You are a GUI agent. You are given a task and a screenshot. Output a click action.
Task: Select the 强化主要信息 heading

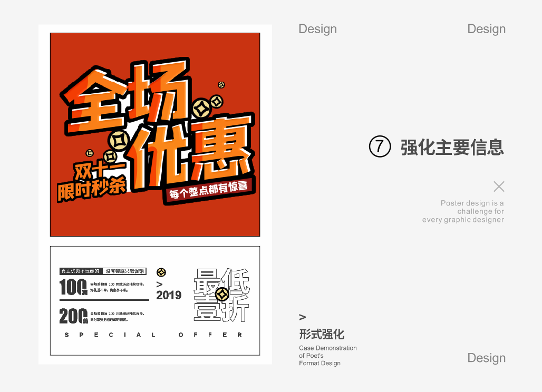[x=452, y=148]
